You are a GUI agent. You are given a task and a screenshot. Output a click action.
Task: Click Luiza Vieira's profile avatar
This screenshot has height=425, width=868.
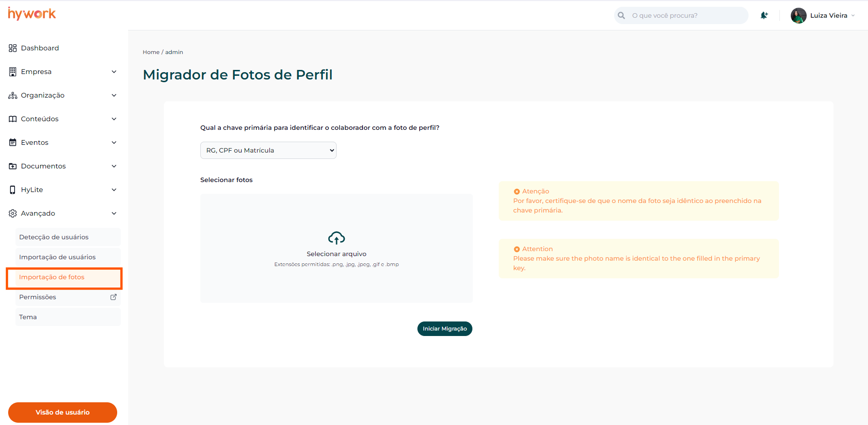click(798, 15)
